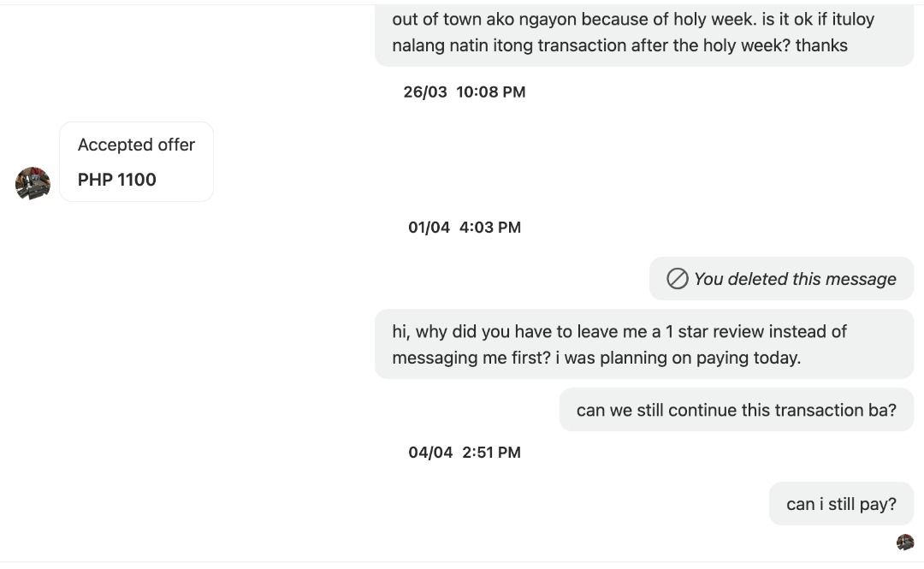Click the small read-receipt avatar under the last message
924x569 pixels.
pos(904,542)
